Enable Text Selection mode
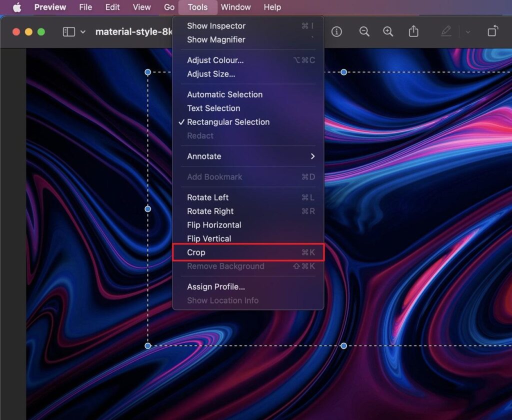The height and width of the screenshot is (420, 512). pos(248,108)
